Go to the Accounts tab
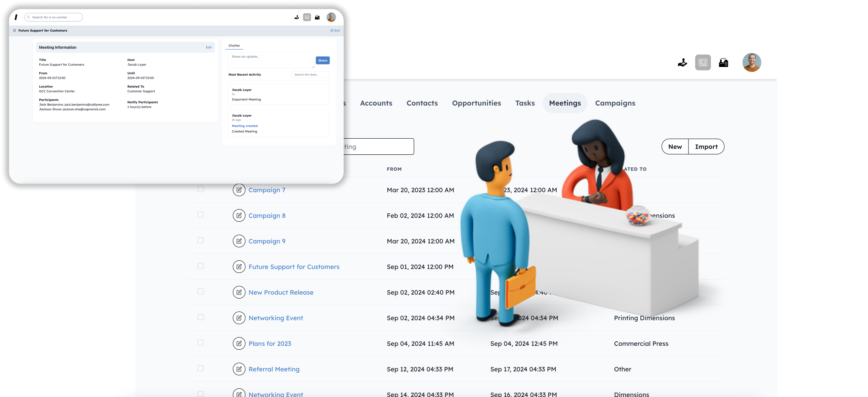868x397 pixels. pyautogui.click(x=376, y=103)
